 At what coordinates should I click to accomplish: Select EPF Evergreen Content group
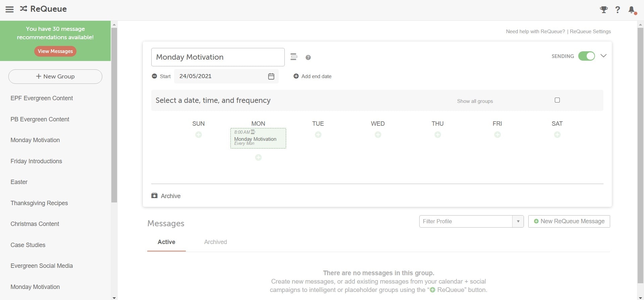42,98
